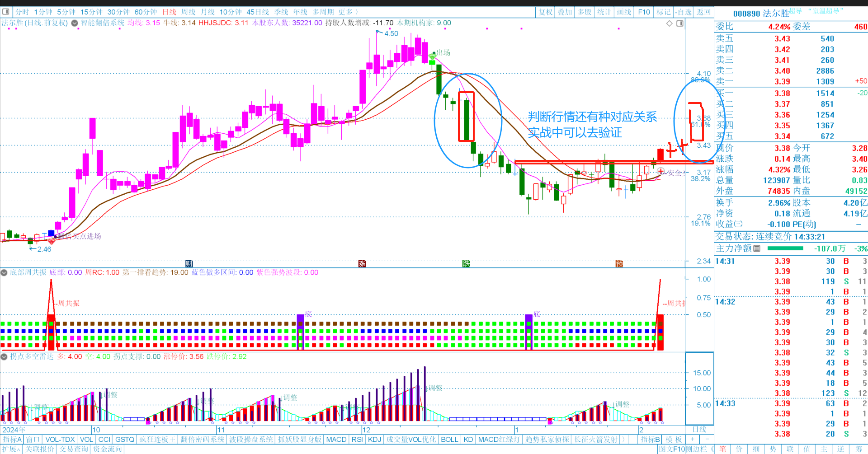Click the 预 marker icon on timeline
The image size is (868, 454).
point(619,263)
